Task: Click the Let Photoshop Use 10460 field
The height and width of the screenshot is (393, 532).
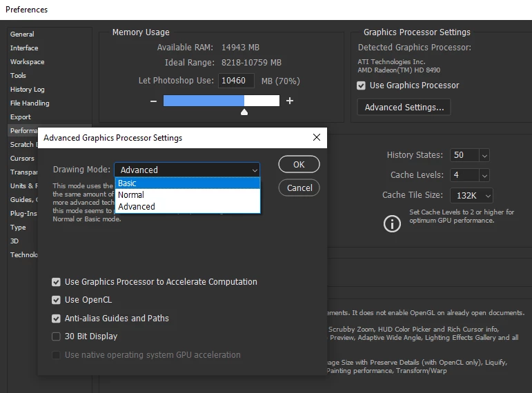Action: point(236,81)
